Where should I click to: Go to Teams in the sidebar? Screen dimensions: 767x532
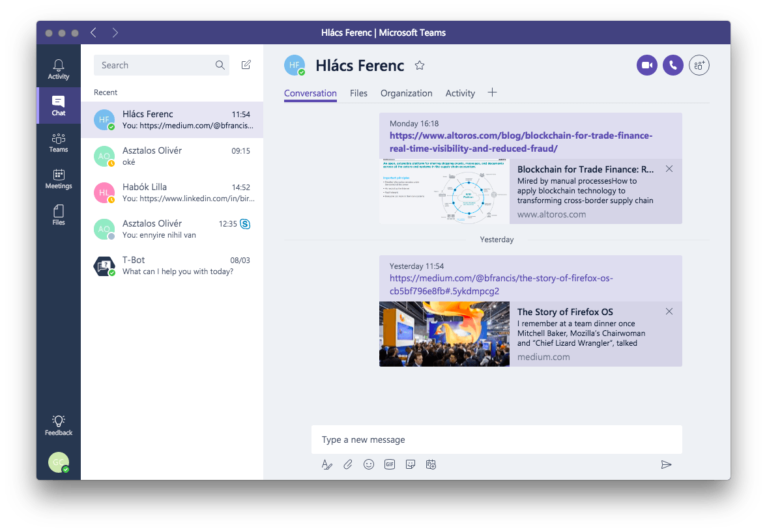click(x=59, y=143)
